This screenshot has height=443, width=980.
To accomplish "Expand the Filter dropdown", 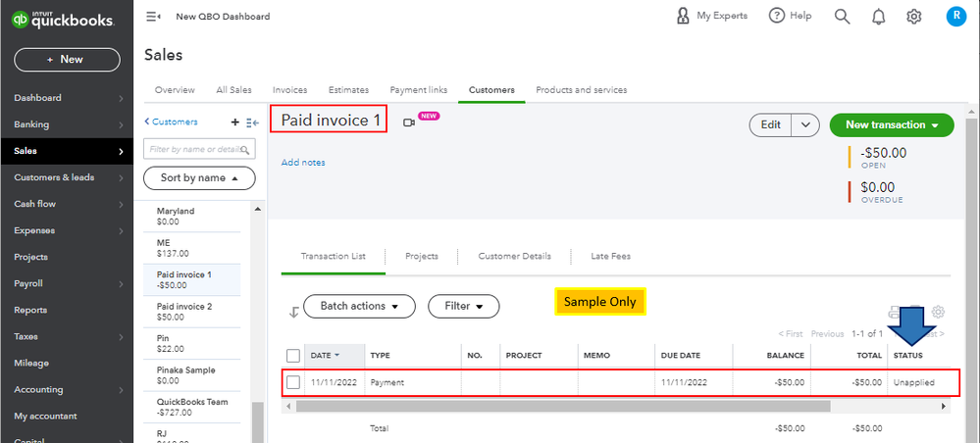I will tap(464, 306).
